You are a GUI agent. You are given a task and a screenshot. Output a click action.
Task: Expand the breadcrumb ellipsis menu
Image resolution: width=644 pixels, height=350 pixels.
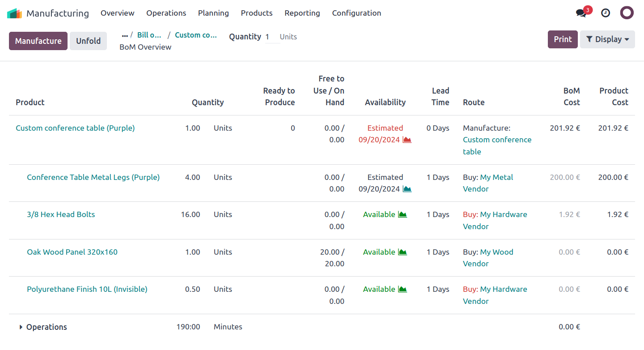pyautogui.click(x=124, y=35)
